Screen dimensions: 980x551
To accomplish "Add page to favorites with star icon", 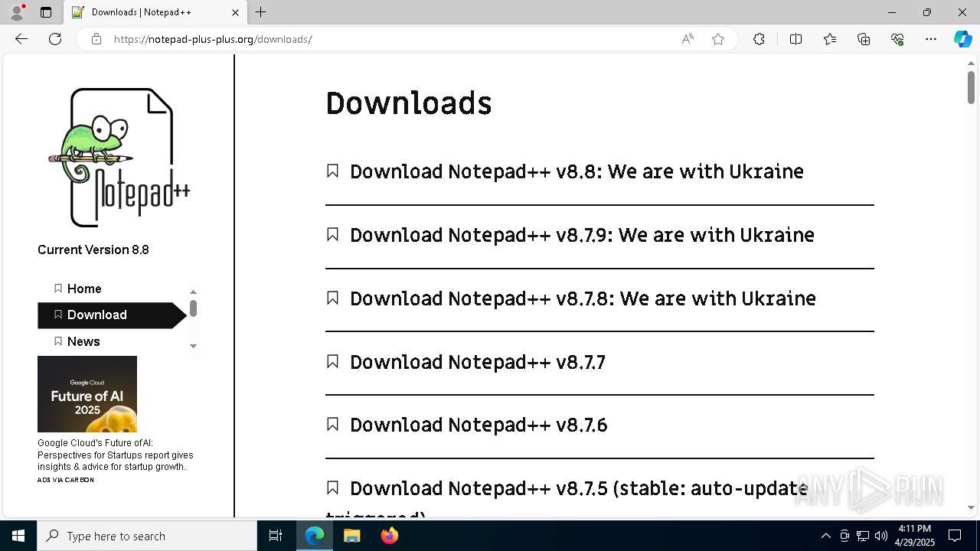I will click(718, 39).
